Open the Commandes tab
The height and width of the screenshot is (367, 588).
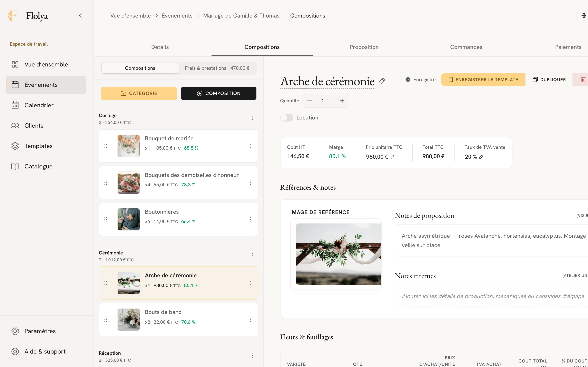466,47
